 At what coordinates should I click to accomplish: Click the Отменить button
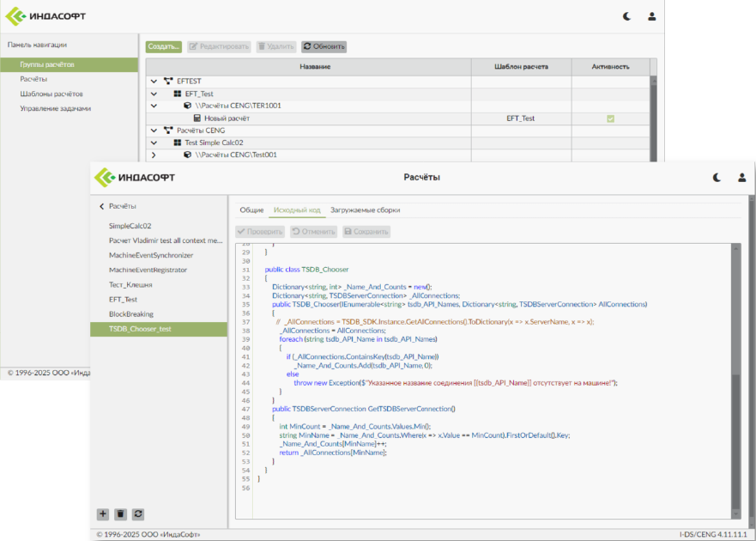tap(314, 232)
